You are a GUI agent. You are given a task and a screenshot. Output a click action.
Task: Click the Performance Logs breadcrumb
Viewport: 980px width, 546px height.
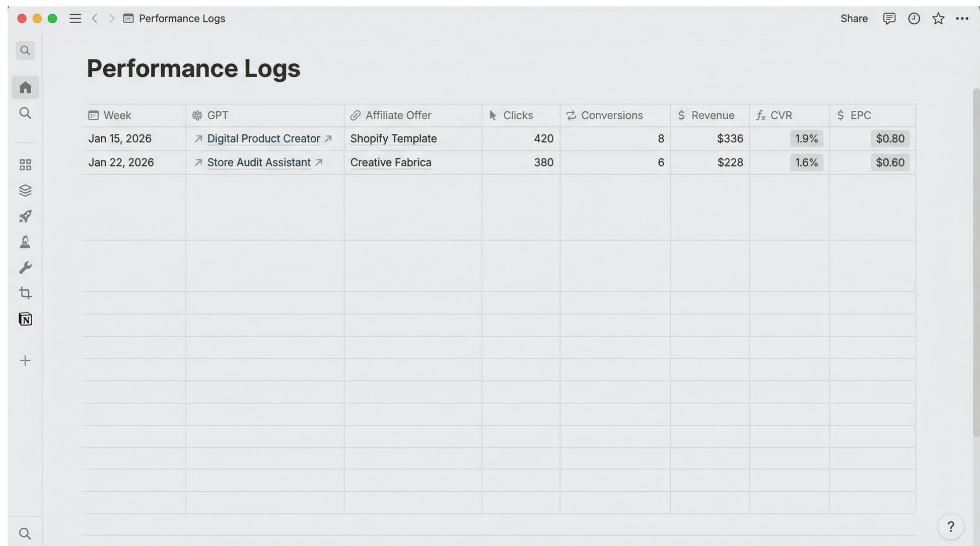181,18
